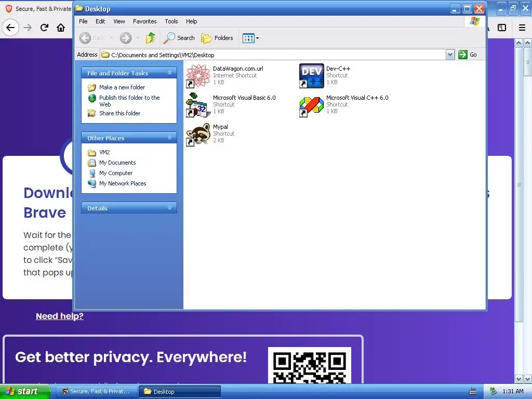Viewport: 532px width, 399px height.
Task: Go to VM2 folder in Other Places
Action: tap(104, 152)
